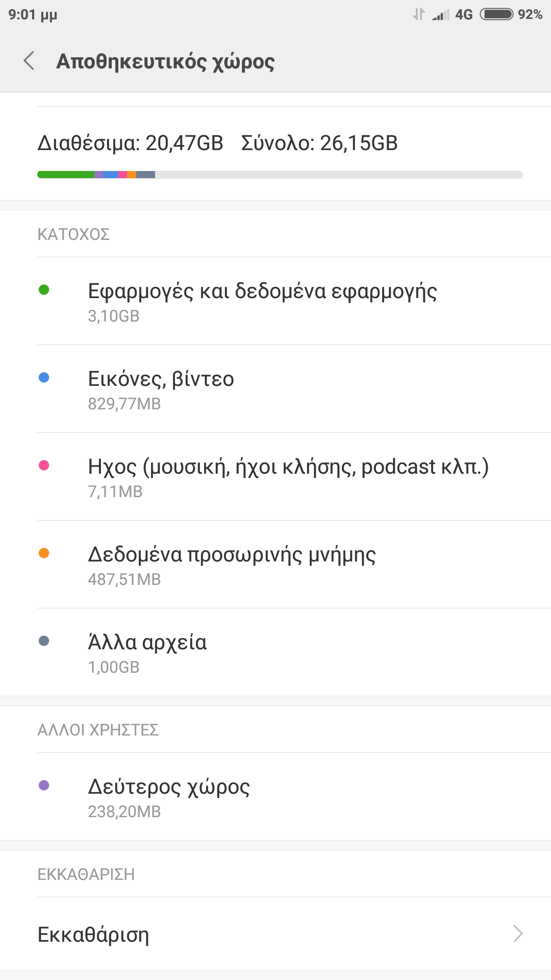
Task: Tap the battery icon in status bar
Action: click(x=496, y=14)
